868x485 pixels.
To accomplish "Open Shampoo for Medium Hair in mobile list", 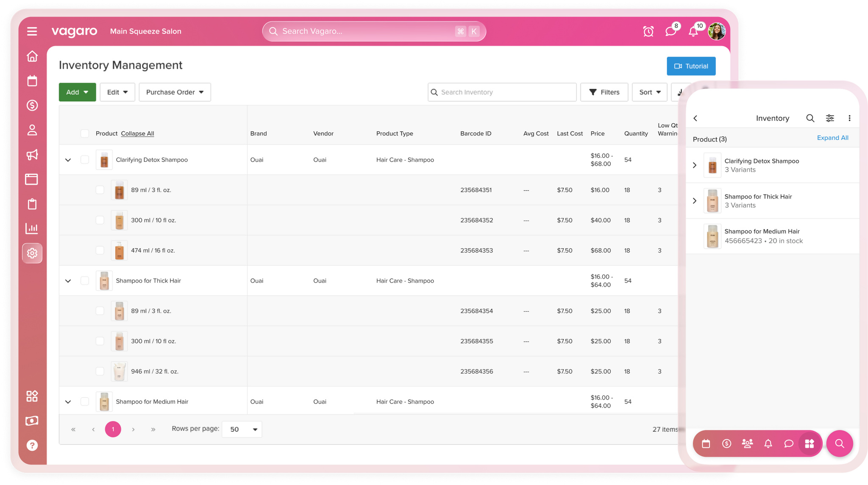I will point(773,236).
